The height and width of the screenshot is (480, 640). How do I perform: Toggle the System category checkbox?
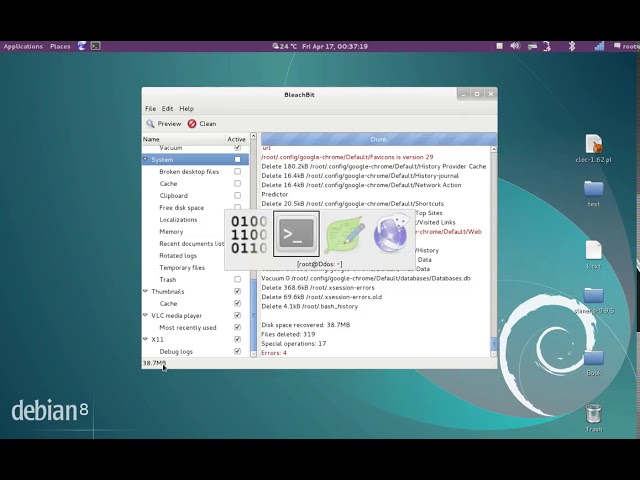[x=238, y=160]
